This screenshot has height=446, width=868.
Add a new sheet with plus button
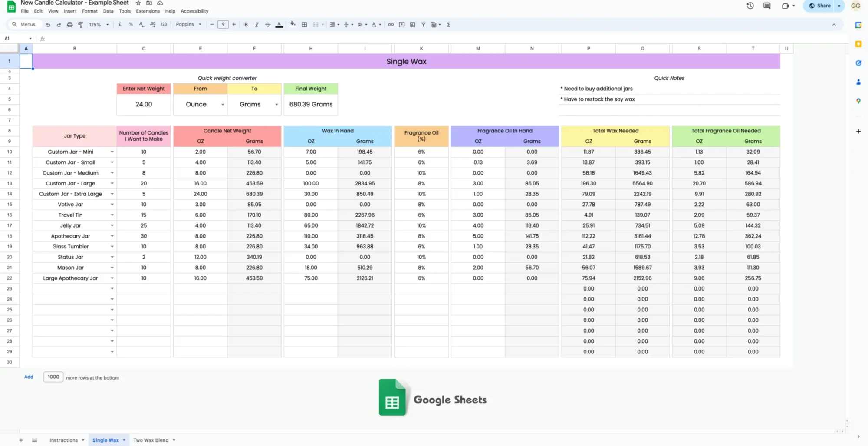click(x=21, y=440)
